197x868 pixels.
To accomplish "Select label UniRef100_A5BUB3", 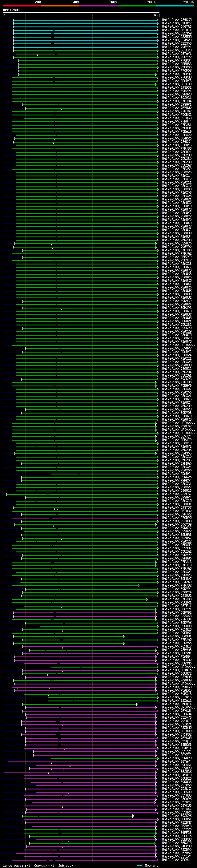I will [x=176, y=64].
